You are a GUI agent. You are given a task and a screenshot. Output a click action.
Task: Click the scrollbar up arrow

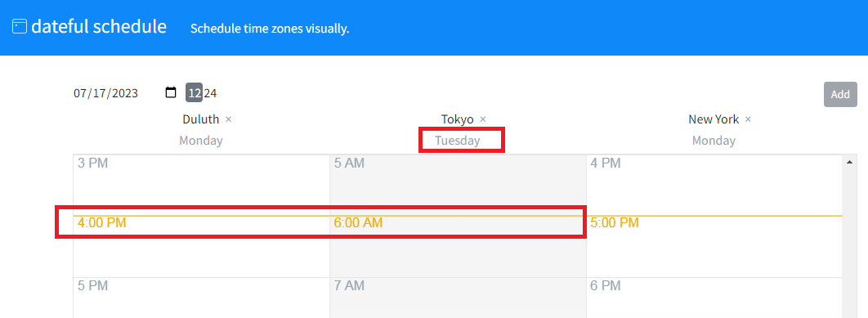tap(849, 162)
